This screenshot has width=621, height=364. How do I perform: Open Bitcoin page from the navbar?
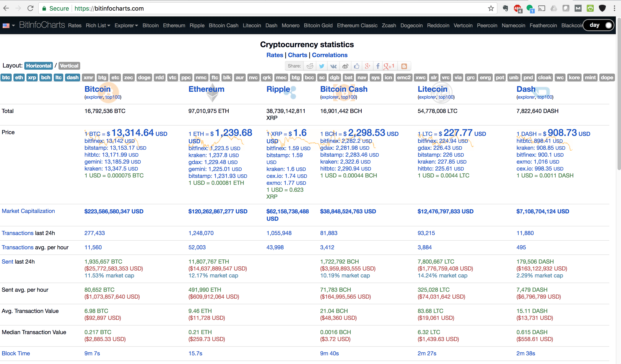tap(151, 26)
